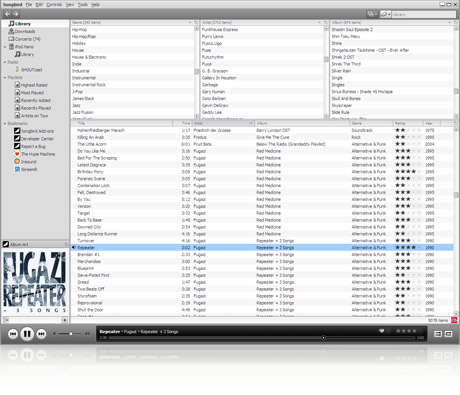Sort tracks by the Artist column header
Image resolution: width=460 pixels, height=395 pixels.
(223, 123)
